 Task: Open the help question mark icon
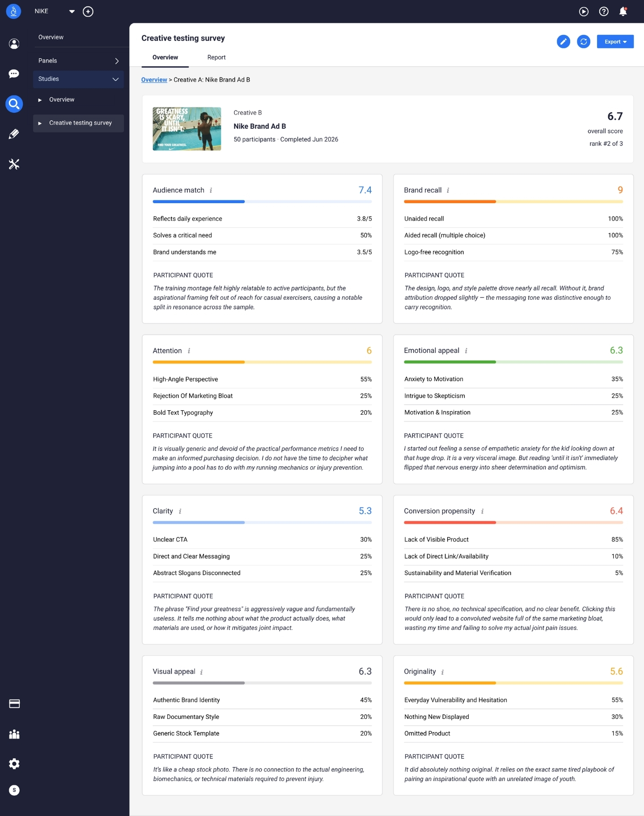(604, 12)
